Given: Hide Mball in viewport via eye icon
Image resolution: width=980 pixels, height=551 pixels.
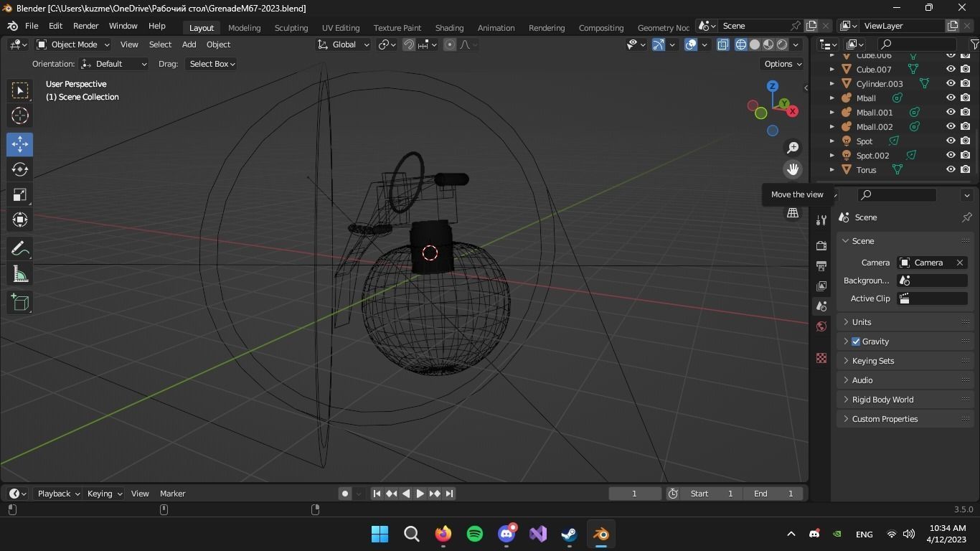Looking at the screenshot, I should point(951,98).
